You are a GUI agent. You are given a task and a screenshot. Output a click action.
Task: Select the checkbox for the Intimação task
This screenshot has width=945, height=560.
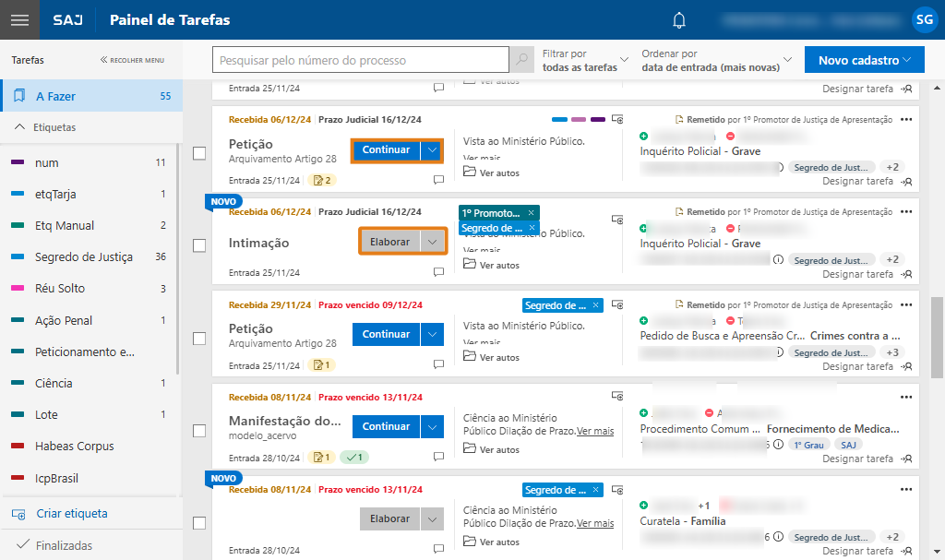(199, 245)
